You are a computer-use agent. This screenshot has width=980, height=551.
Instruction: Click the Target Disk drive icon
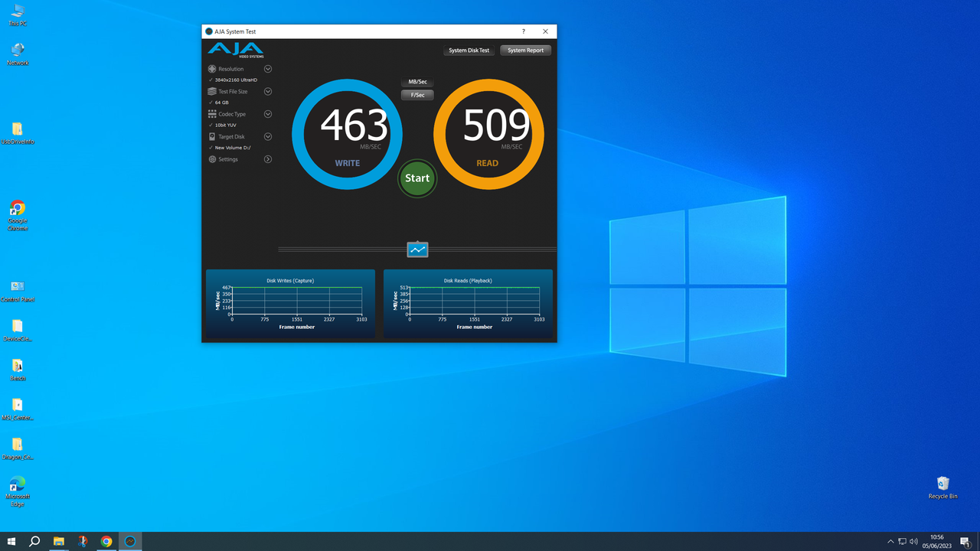pyautogui.click(x=212, y=137)
